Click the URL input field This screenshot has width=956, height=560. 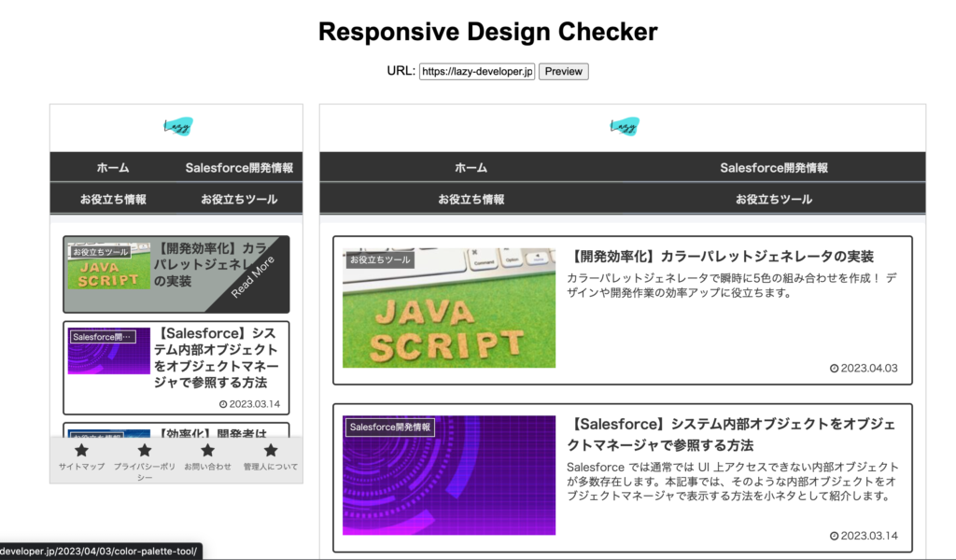tap(475, 71)
